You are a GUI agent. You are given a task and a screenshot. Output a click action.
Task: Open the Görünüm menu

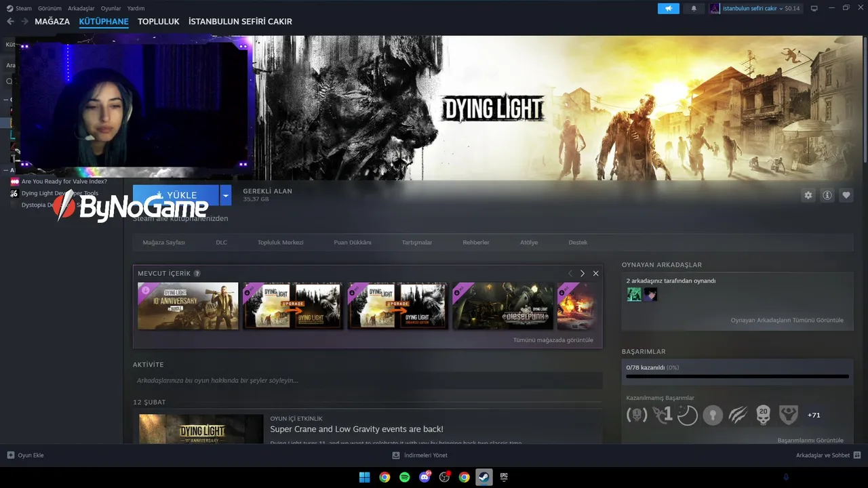[50, 8]
